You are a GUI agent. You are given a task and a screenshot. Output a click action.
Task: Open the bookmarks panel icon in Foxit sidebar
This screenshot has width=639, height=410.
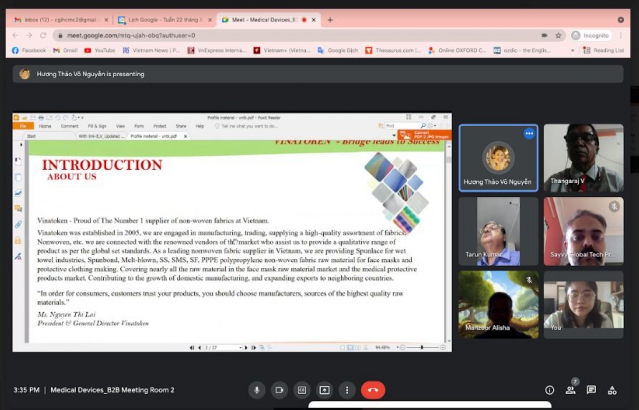(x=18, y=162)
